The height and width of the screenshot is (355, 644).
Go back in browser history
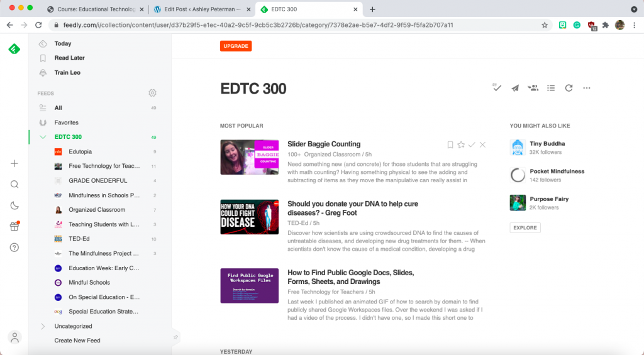pos(10,25)
